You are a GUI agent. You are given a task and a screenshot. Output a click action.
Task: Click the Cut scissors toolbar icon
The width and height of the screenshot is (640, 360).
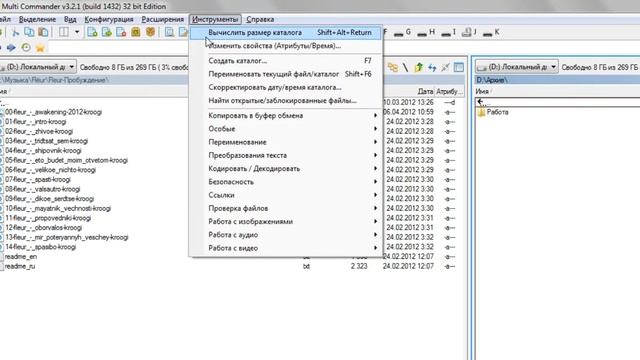pos(16,32)
